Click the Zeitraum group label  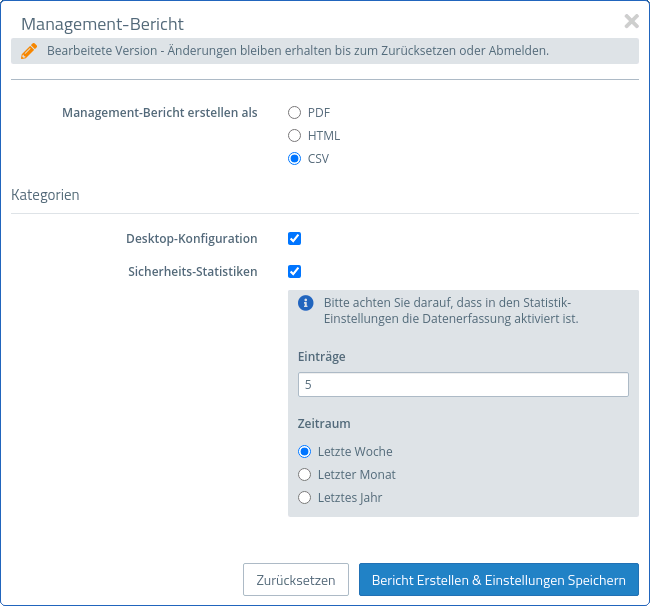(324, 424)
